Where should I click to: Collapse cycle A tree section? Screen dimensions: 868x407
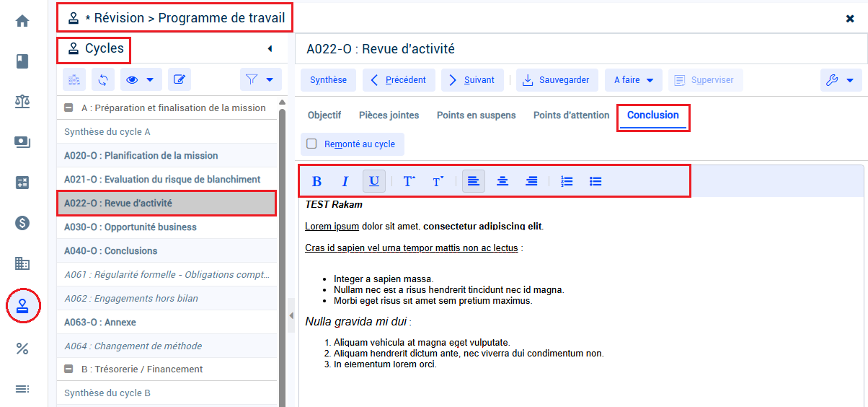pos(68,108)
